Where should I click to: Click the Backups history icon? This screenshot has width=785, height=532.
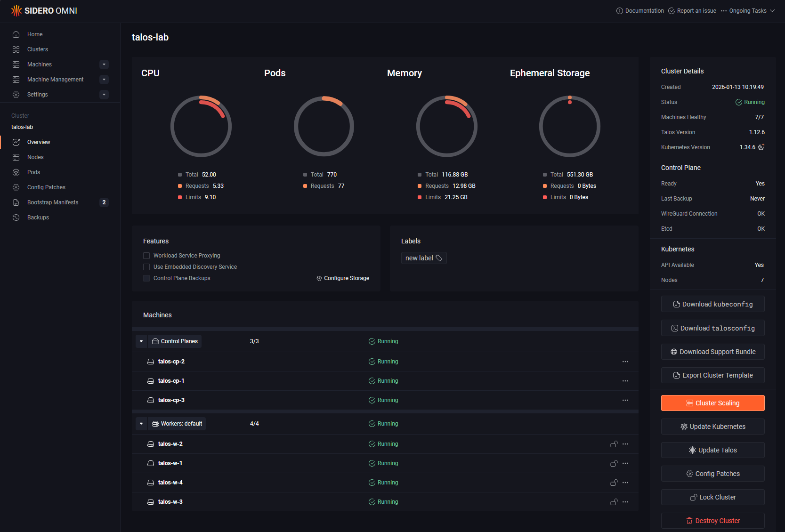point(16,218)
